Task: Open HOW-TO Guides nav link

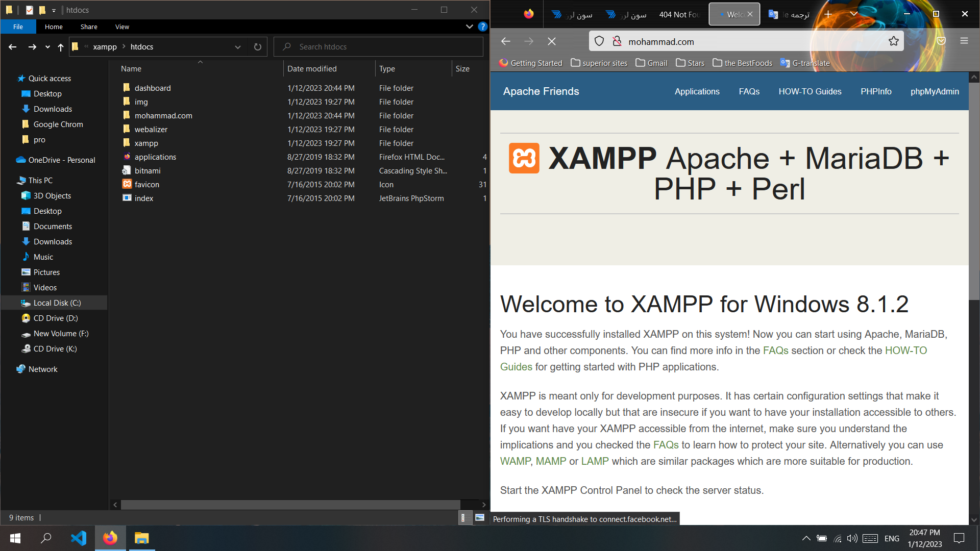Action: click(810, 91)
